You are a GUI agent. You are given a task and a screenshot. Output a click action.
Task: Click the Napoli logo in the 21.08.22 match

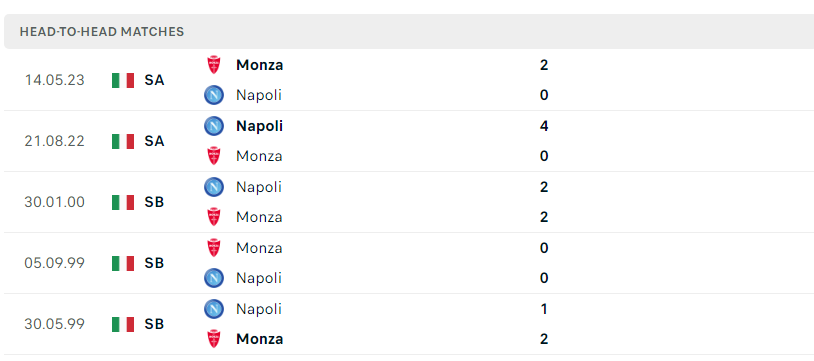(x=213, y=126)
